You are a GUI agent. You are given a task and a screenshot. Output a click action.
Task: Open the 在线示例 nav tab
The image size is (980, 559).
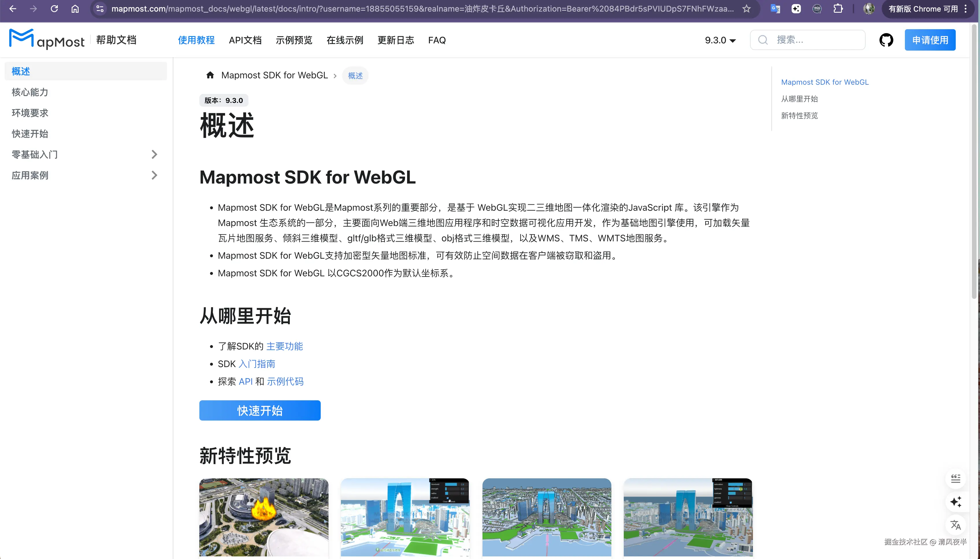345,40
